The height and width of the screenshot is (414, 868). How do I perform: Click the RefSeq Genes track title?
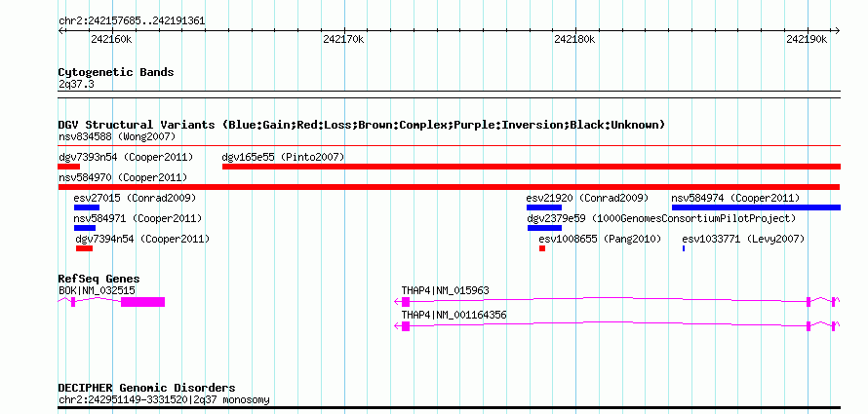coord(99,280)
